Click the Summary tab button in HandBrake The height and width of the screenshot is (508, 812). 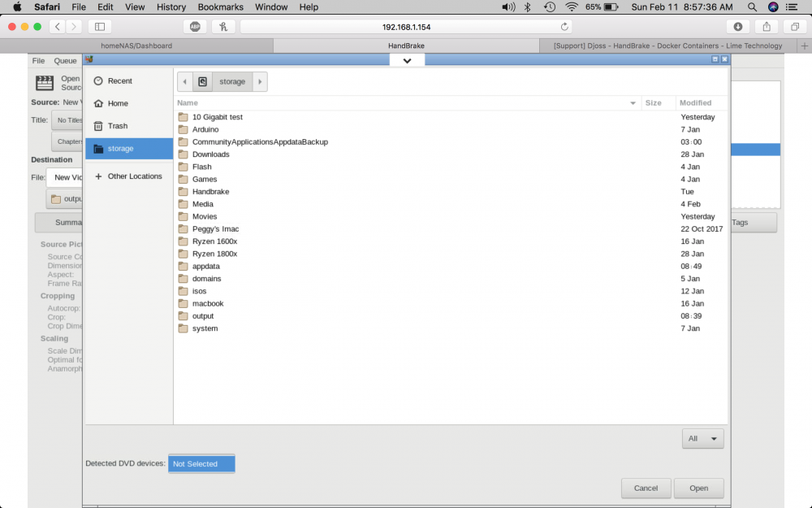pyautogui.click(x=58, y=223)
